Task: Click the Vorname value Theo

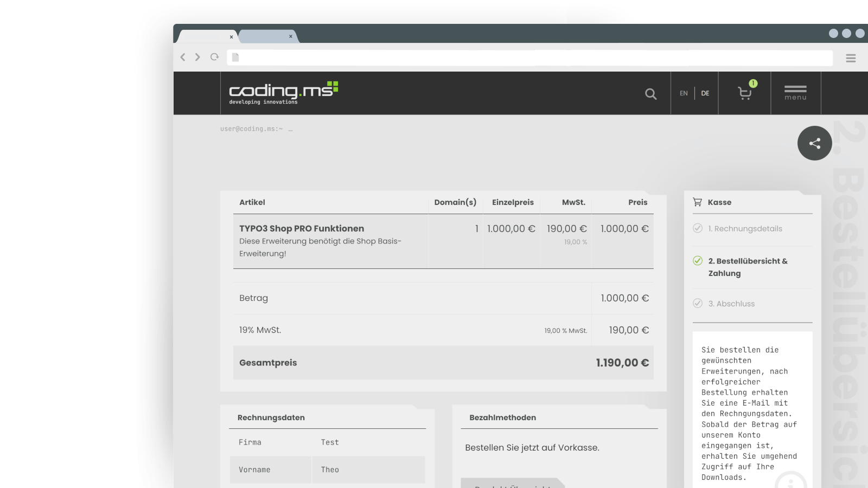Action: (330, 470)
